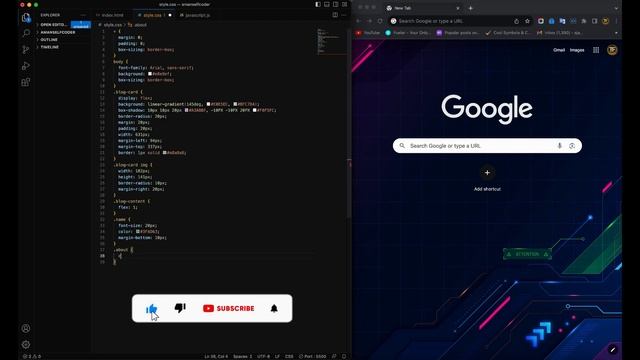640x360 pixels.
Task: Open Explorer panel ellipsis actions menu
Action: [83, 15]
